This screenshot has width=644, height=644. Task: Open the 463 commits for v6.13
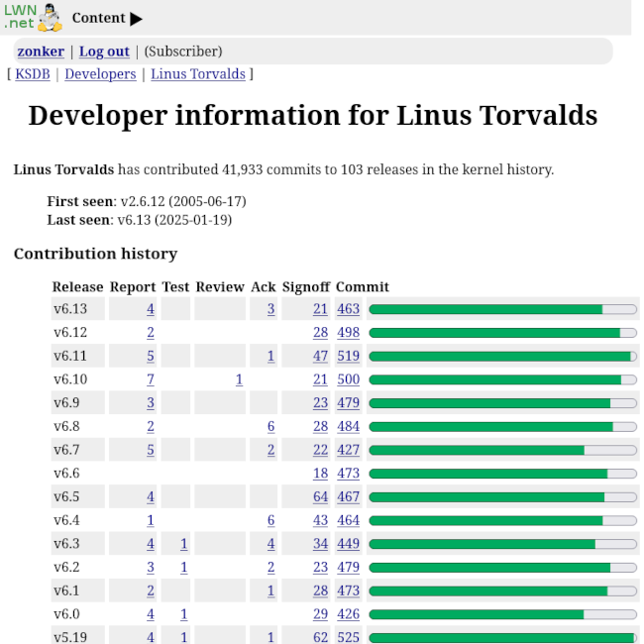(348, 309)
